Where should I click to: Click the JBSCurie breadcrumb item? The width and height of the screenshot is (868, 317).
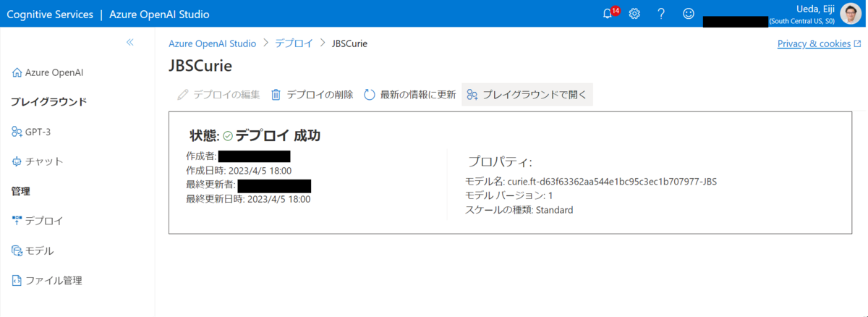[349, 43]
